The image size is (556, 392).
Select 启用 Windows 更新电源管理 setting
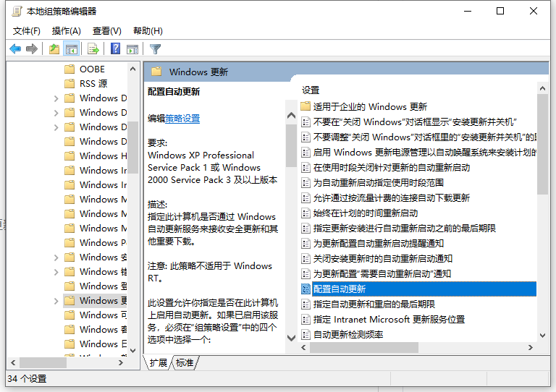pyautogui.click(x=424, y=153)
